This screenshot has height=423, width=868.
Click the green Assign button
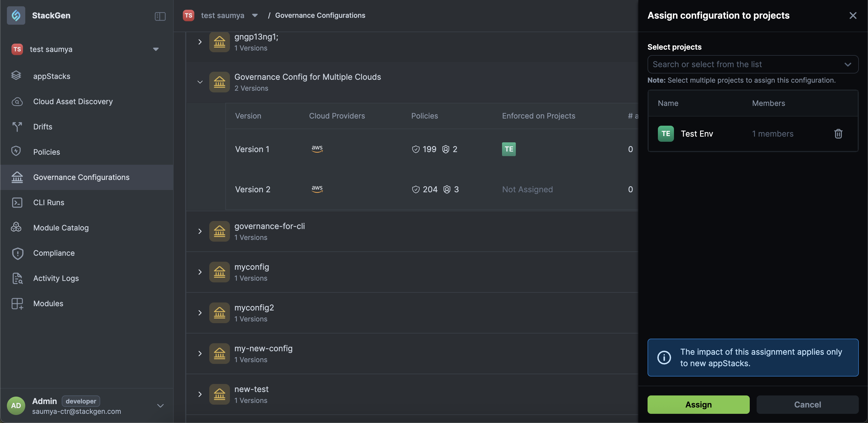(x=698, y=404)
